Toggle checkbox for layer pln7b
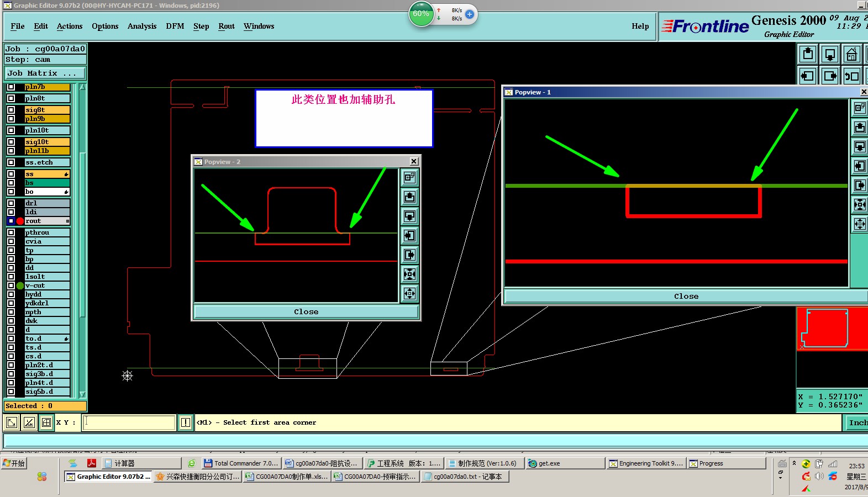Screen dimensions: 868x497 click(x=11, y=87)
